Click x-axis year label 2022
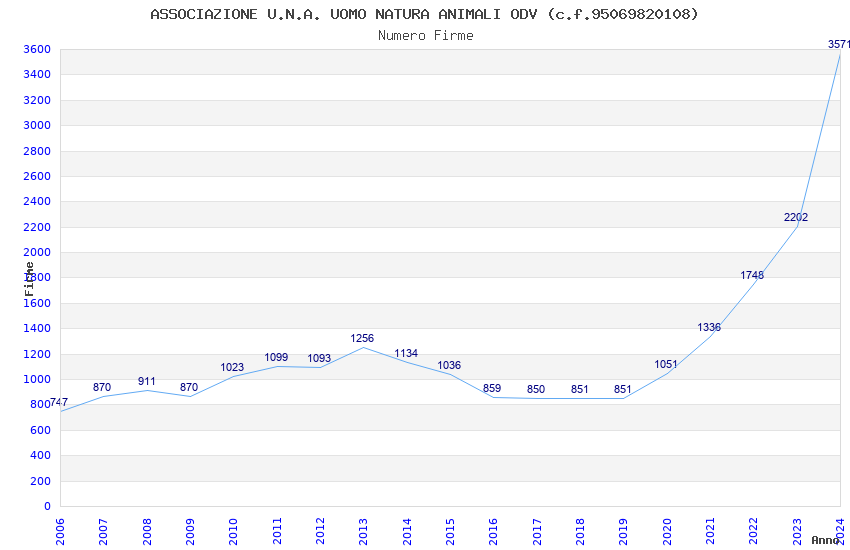This screenshot has width=850, height=550. coord(754,532)
